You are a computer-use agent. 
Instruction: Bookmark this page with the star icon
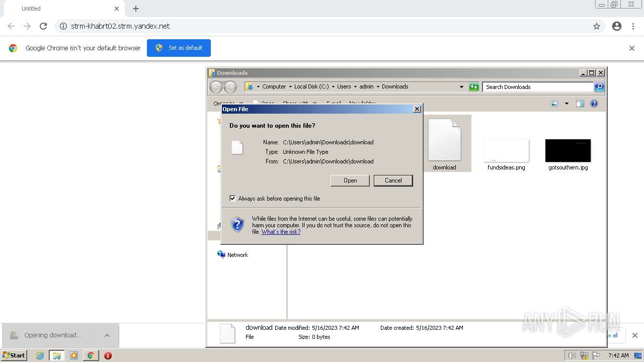click(x=597, y=26)
